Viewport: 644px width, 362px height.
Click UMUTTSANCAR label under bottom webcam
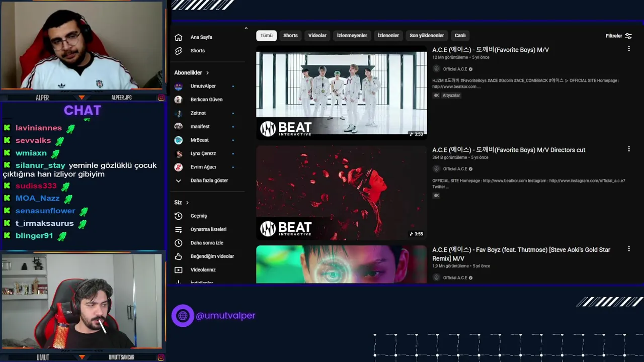pyautogui.click(x=121, y=357)
